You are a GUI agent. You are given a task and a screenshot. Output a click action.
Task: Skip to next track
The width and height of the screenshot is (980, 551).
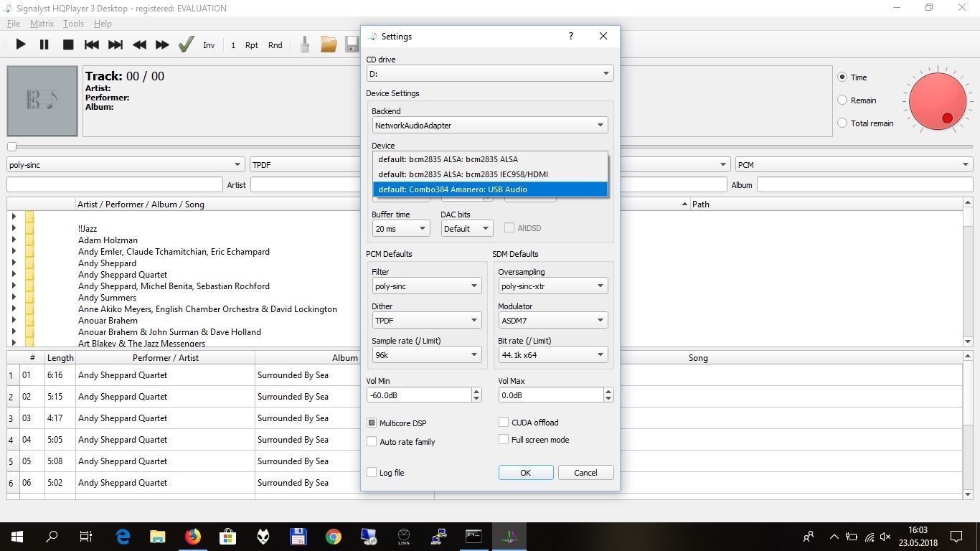pos(116,44)
